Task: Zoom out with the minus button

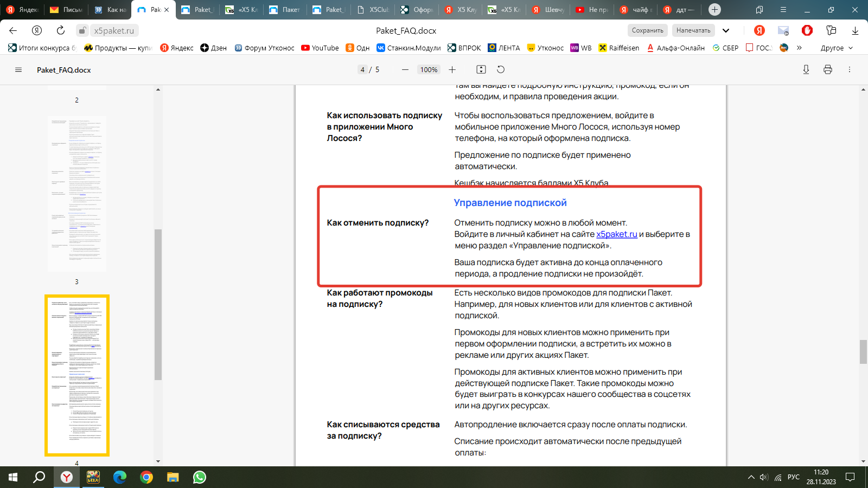Action: point(405,70)
